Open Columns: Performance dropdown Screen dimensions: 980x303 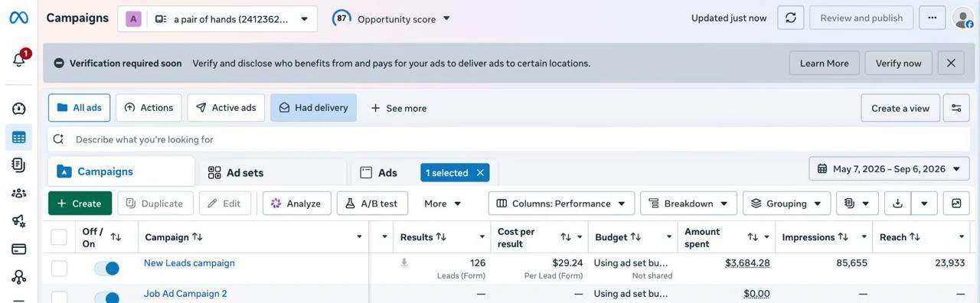tap(561, 204)
